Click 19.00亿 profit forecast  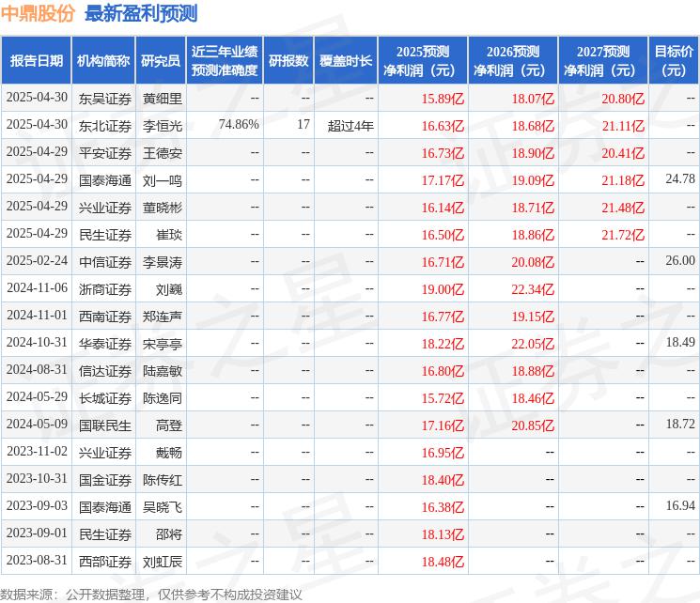point(443,289)
